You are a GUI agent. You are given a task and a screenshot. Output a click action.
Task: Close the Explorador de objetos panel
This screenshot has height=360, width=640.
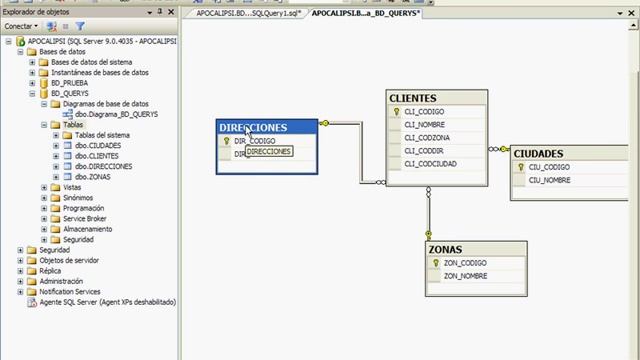coord(171,12)
